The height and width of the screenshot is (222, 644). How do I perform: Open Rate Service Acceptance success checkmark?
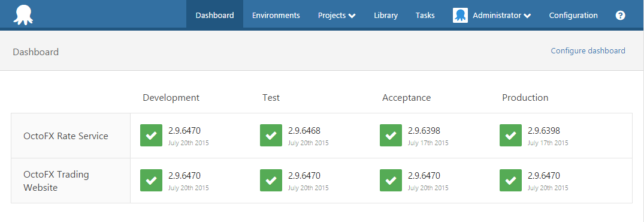391,135
